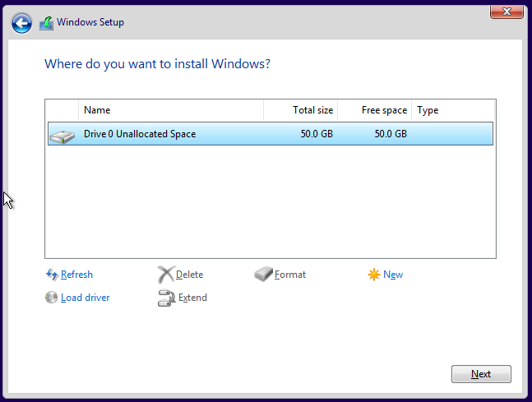Screen dimensions: 532x402
Task: Select the Drive 0 Unallocated Space row
Action: pyautogui.click(x=271, y=134)
